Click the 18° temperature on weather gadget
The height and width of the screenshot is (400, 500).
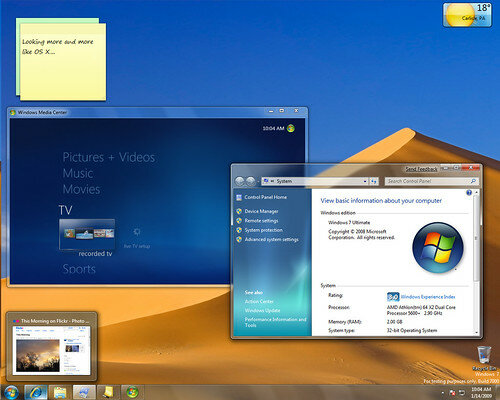click(483, 8)
